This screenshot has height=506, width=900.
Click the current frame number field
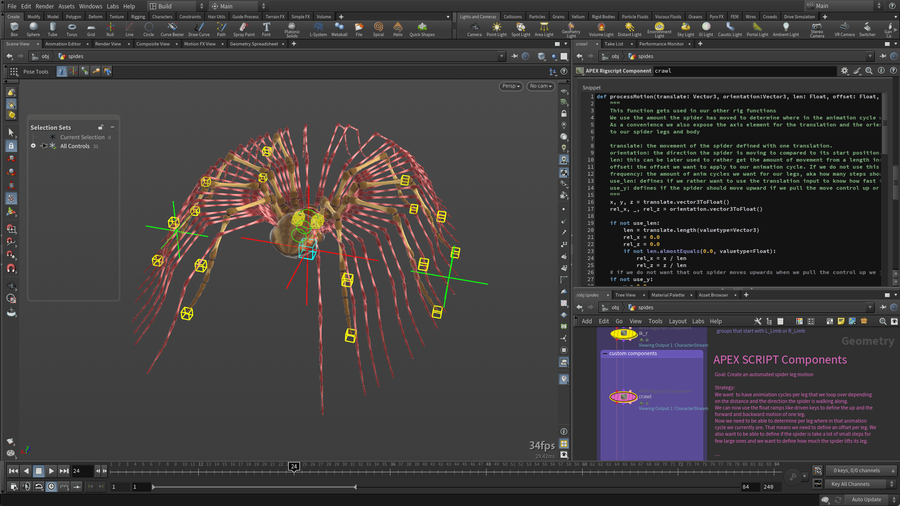tap(82, 471)
